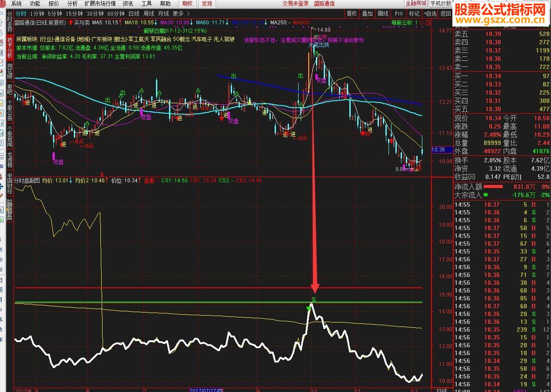Open the 资讯 menu
Screen dimensions: 551x392
[128, 3]
